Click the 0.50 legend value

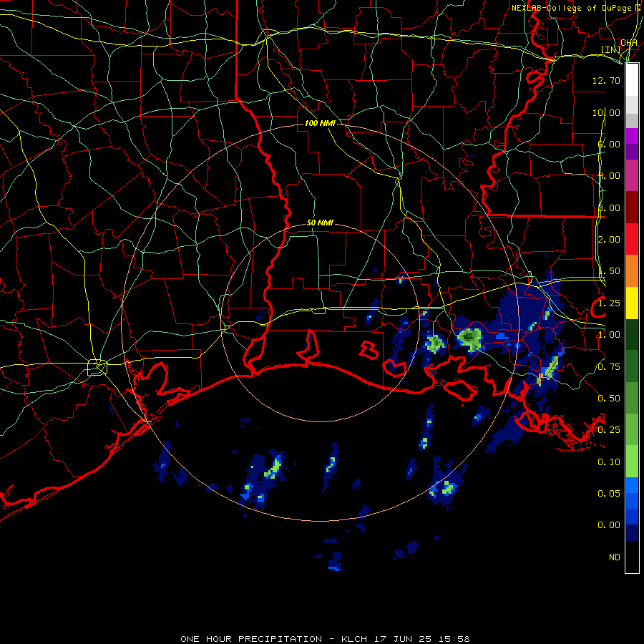tap(609, 399)
